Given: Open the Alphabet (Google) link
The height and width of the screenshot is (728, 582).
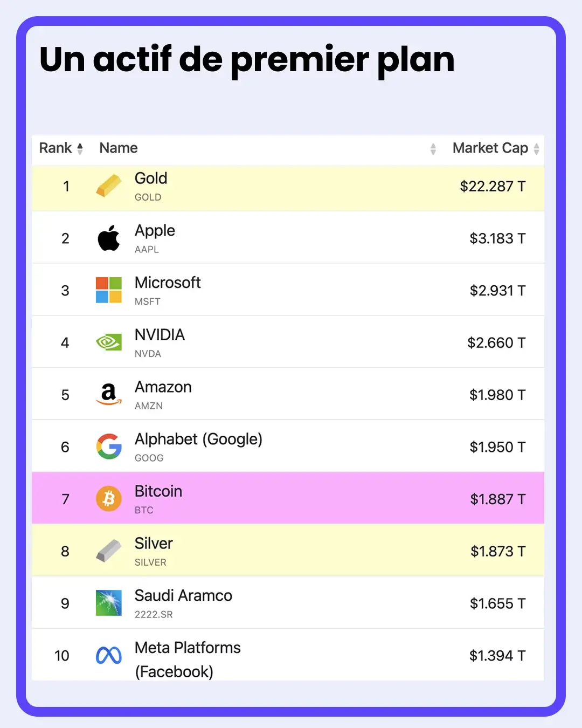Looking at the screenshot, I should [198, 439].
